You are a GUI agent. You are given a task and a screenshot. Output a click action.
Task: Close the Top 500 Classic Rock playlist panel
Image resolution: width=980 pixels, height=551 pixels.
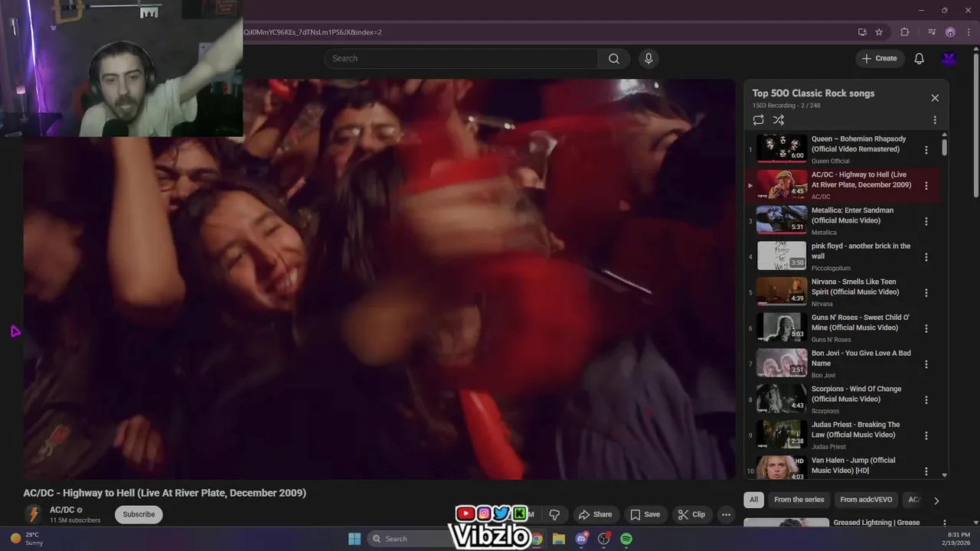click(935, 98)
